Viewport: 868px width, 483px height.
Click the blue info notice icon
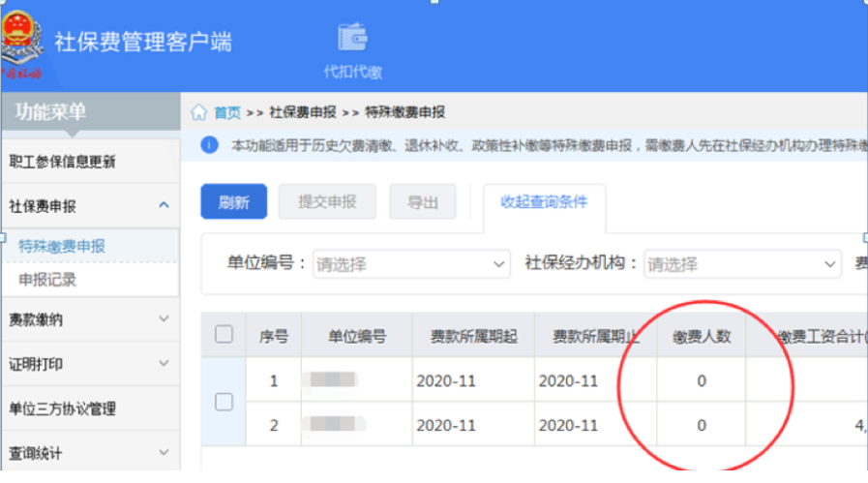point(208,144)
